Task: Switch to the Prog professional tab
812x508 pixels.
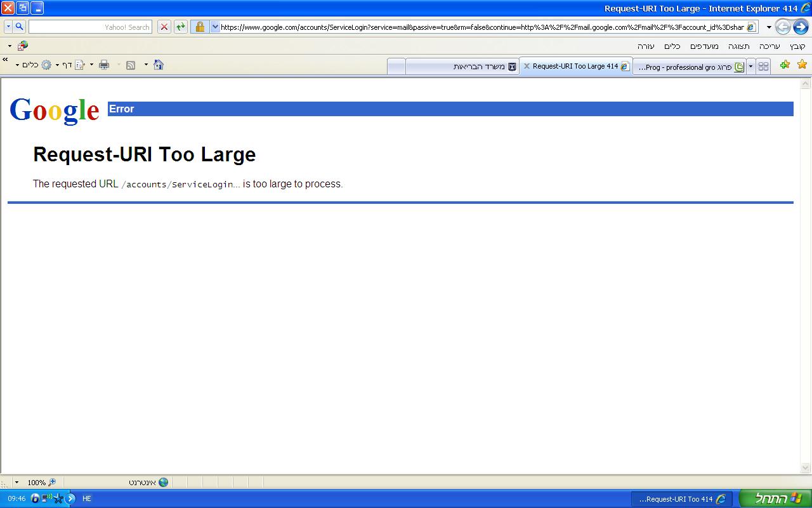Action: coord(689,67)
